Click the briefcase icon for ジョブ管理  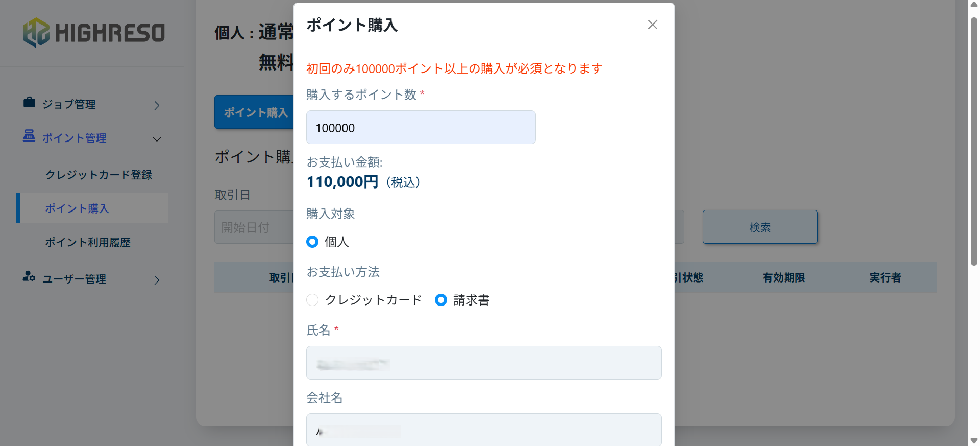point(29,103)
